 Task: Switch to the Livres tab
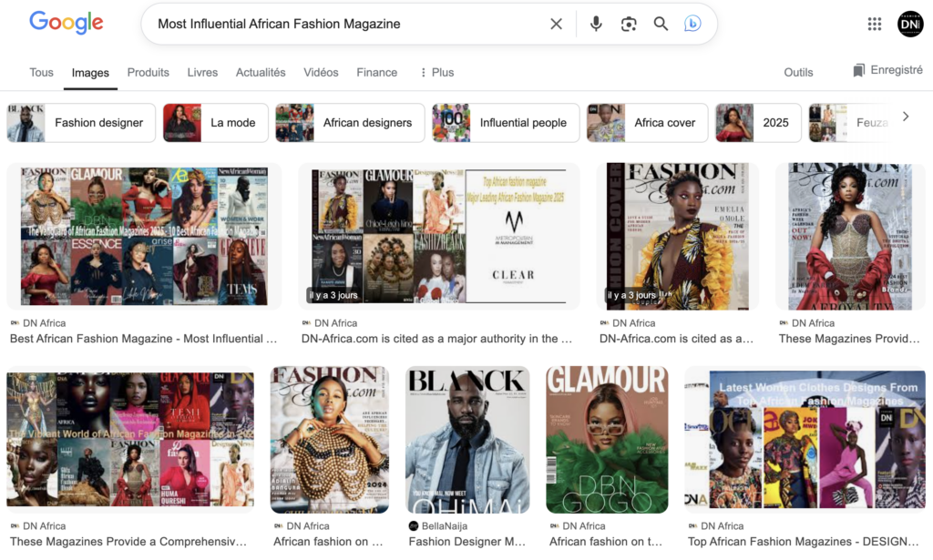202,72
